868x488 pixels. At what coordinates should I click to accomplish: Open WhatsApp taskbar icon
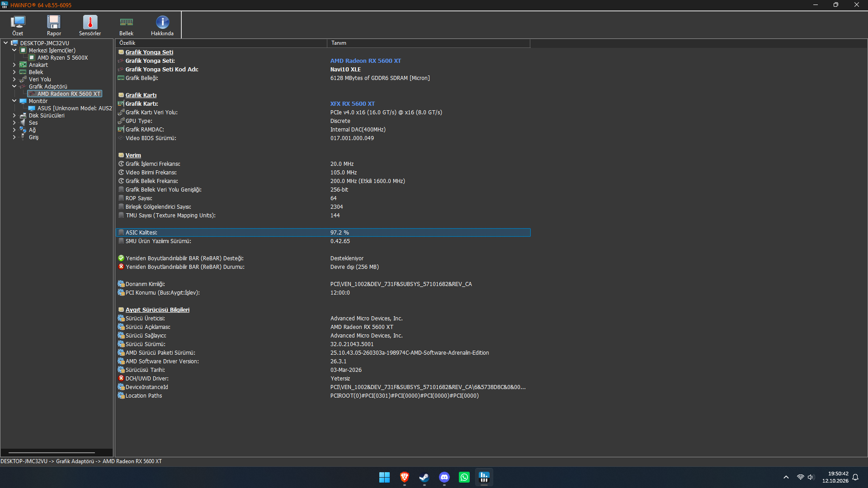point(464,477)
